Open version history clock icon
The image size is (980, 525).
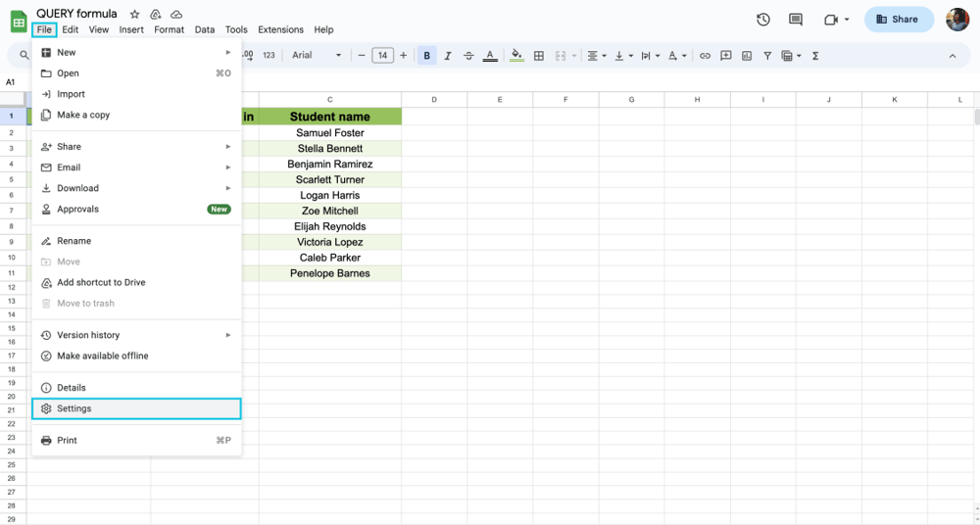(763, 20)
